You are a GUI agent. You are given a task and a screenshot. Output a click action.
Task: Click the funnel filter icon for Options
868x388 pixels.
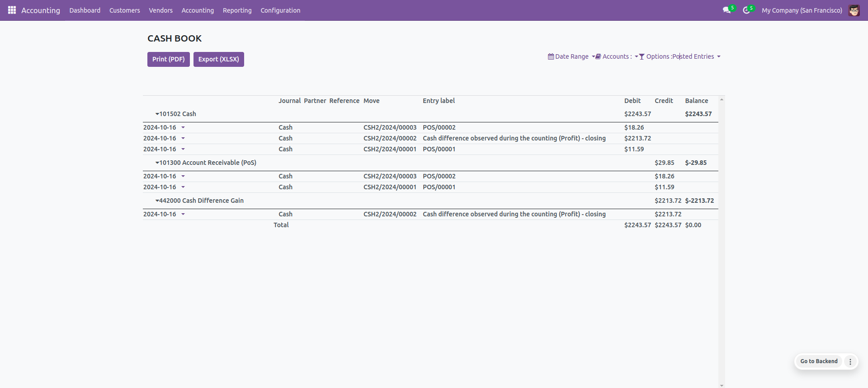[x=642, y=56]
